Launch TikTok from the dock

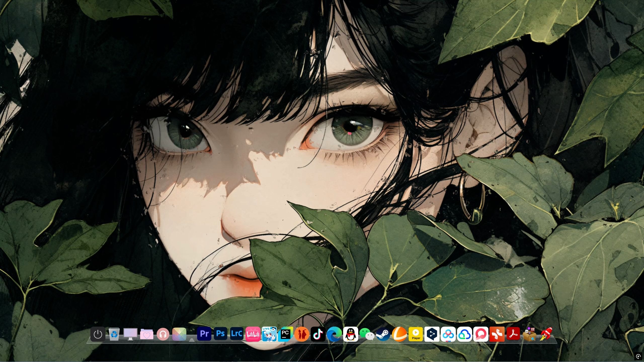(x=318, y=334)
